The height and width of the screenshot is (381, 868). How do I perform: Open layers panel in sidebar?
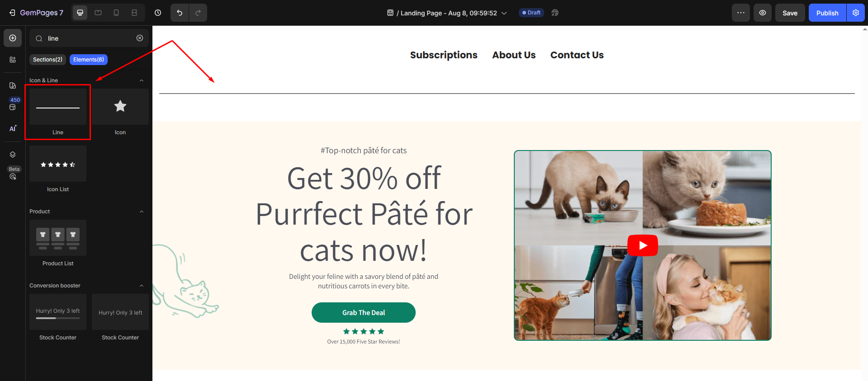tap(13, 155)
